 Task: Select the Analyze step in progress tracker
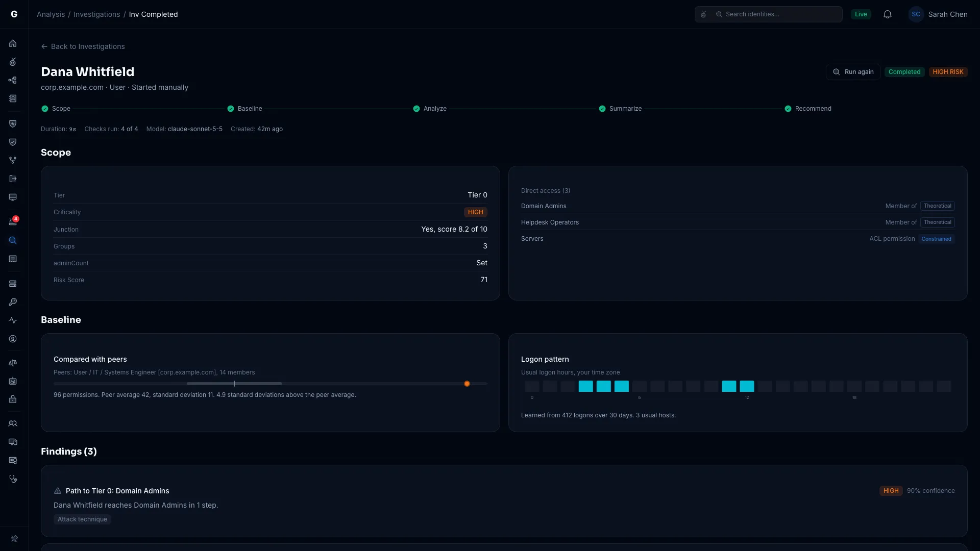coord(430,109)
